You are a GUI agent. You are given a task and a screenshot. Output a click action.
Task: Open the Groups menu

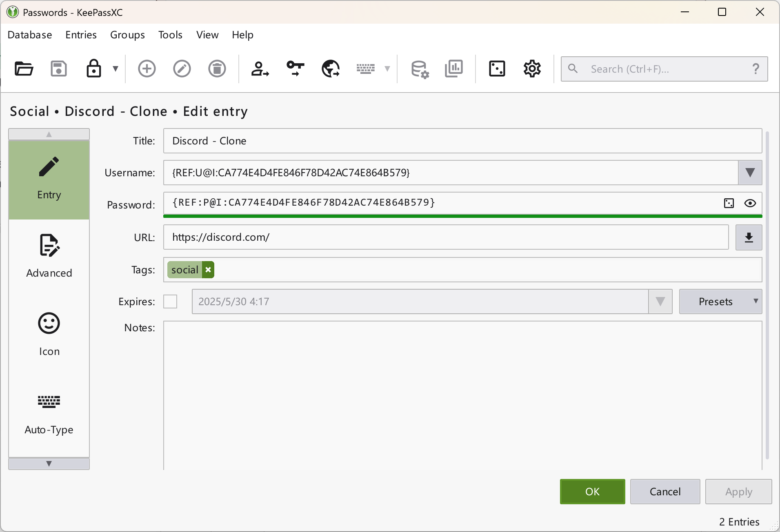127,35
